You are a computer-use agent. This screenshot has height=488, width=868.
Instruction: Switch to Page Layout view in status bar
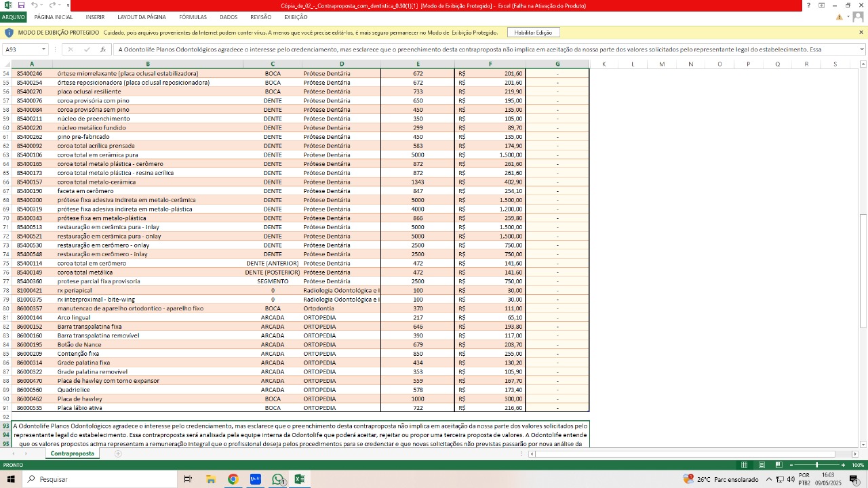[761, 465]
